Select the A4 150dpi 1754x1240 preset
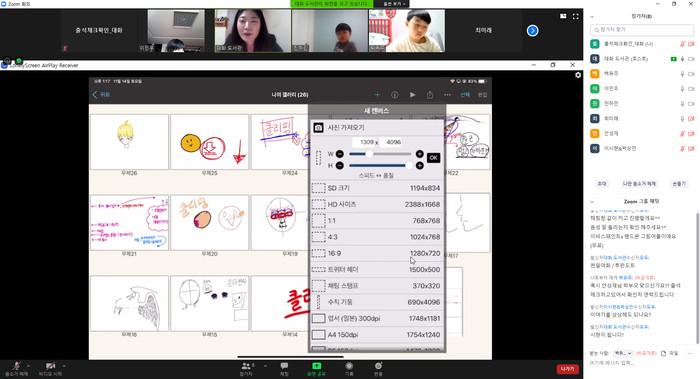This screenshot has height=379, width=700. click(x=377, y=334)
